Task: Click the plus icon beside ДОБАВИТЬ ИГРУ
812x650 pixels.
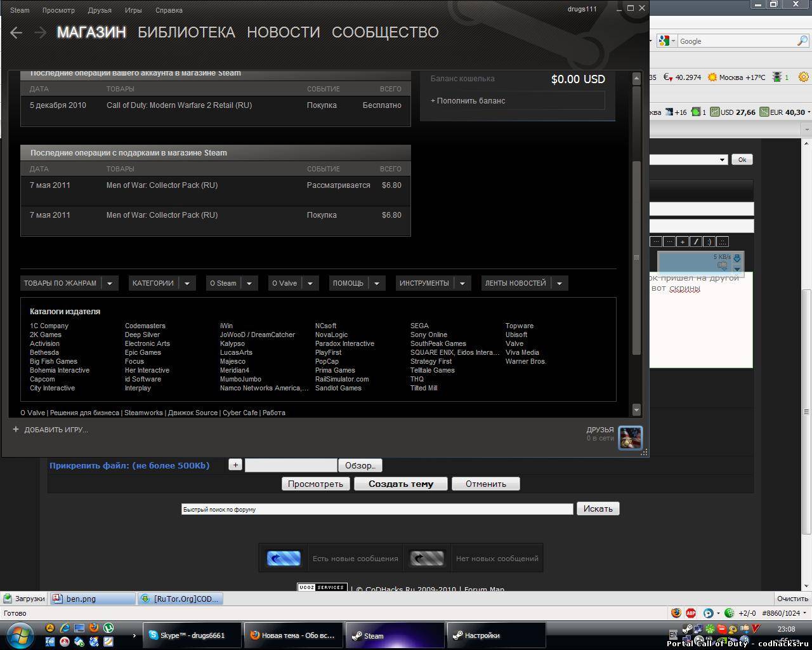Action: coord(16,430)
